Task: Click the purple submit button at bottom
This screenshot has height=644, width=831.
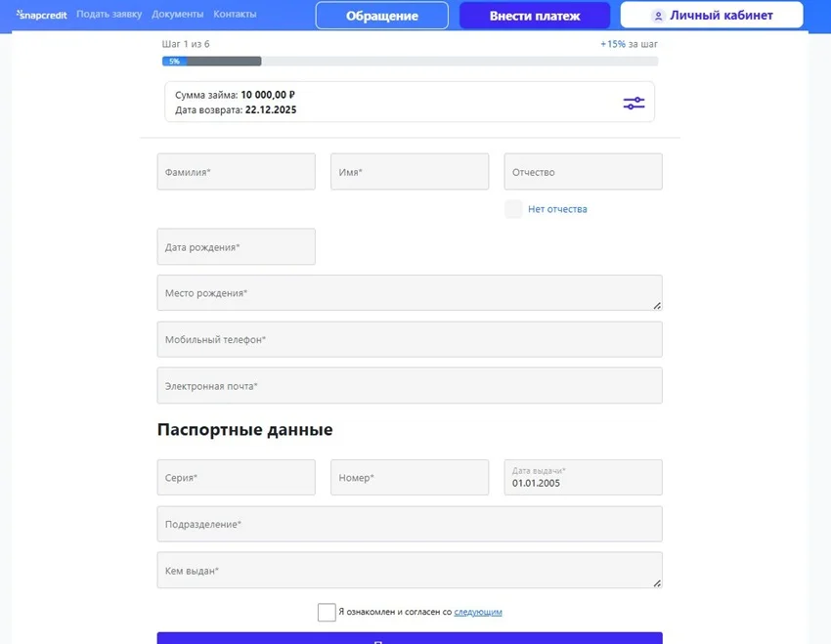Action: (410, 638)
